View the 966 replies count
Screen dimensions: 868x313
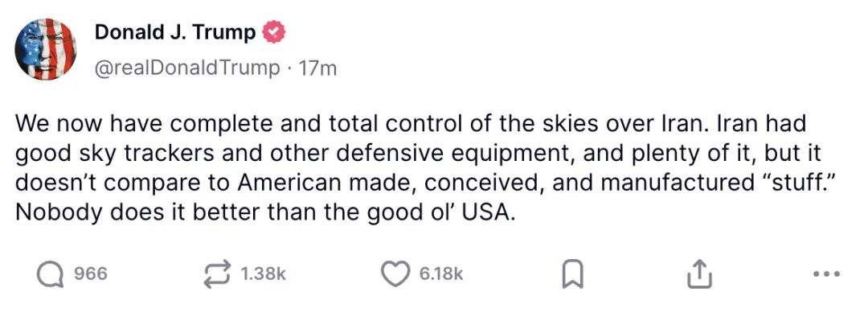click(90, 274)
